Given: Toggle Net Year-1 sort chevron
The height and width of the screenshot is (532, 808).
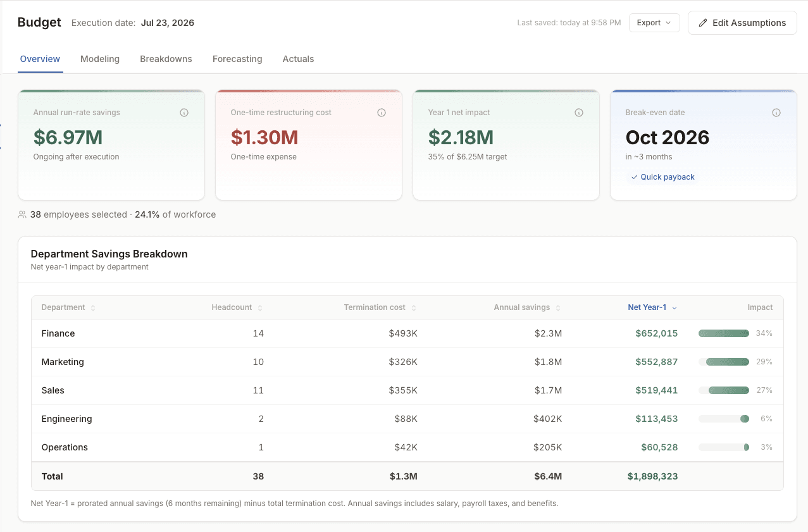Looking at the screenshot, I should 674,308.
